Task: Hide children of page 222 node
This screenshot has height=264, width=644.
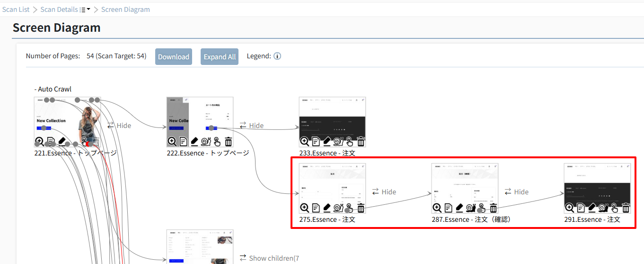Action: 251,126
